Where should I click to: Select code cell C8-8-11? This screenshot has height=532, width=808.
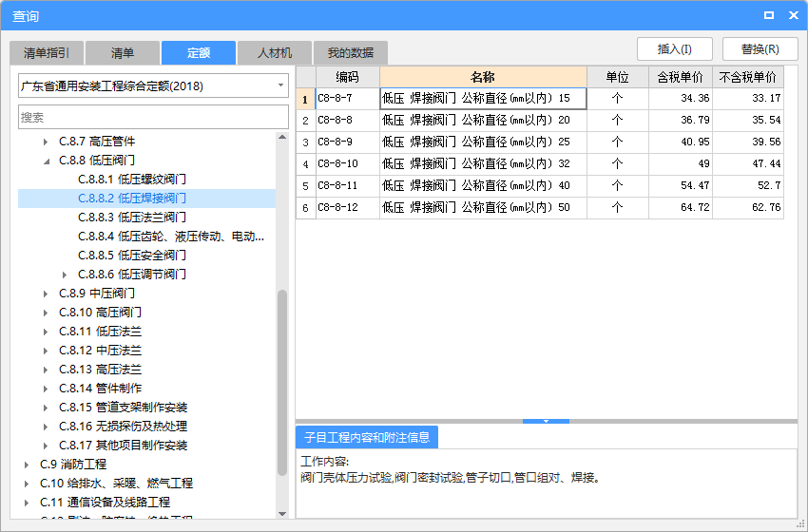pyautogui.click(x=347, y=186)
